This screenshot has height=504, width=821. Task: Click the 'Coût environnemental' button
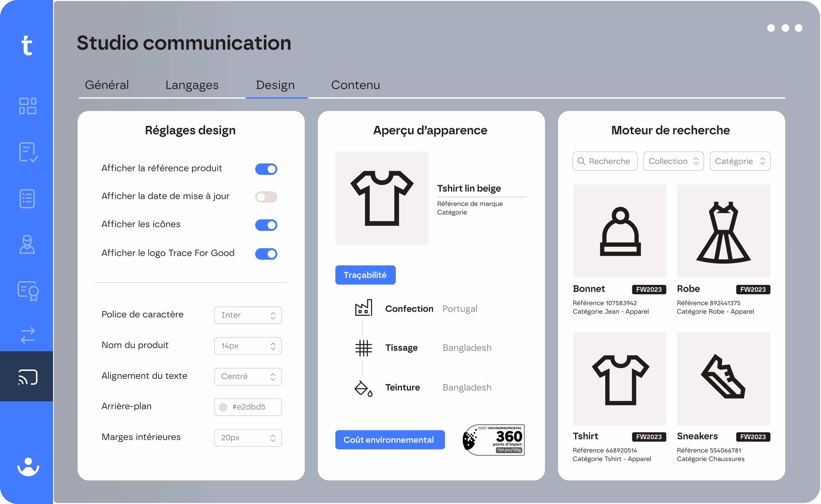pyautogui.click(x=390, y=440)
